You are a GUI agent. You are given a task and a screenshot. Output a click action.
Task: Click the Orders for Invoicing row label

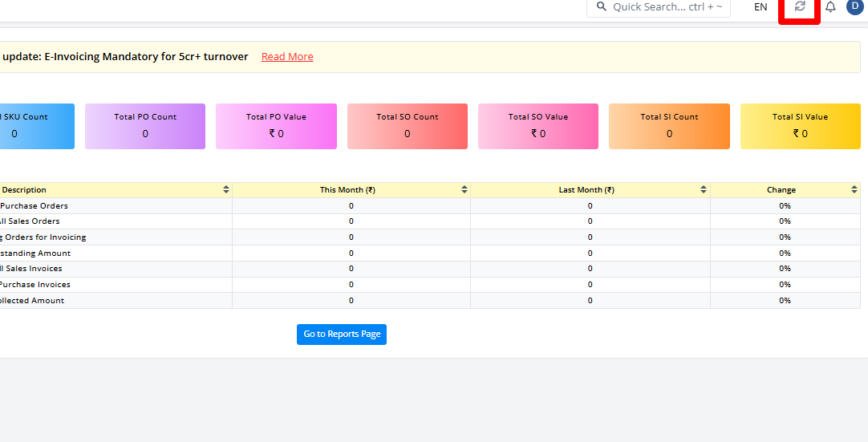(43, 237)
